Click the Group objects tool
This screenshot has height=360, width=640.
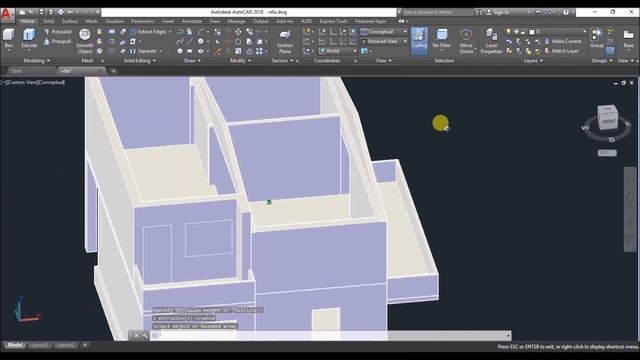coord(597,38)
